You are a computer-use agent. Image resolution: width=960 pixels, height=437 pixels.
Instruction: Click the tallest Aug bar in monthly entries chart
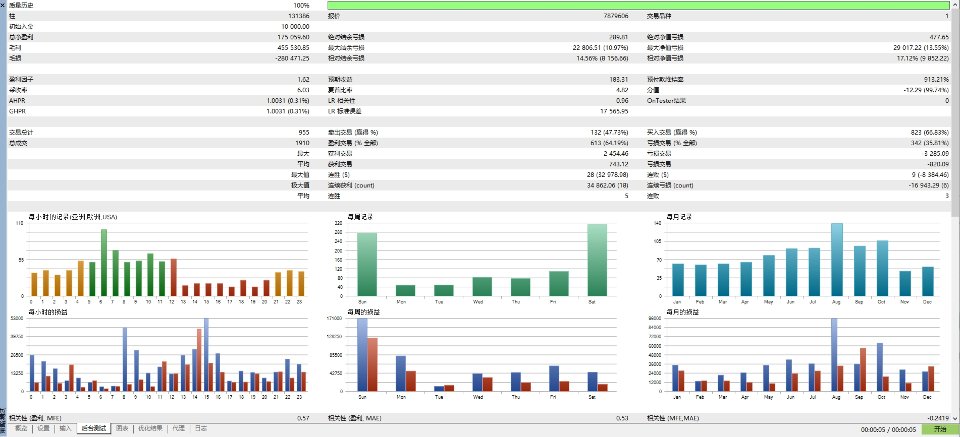[837, 260]
